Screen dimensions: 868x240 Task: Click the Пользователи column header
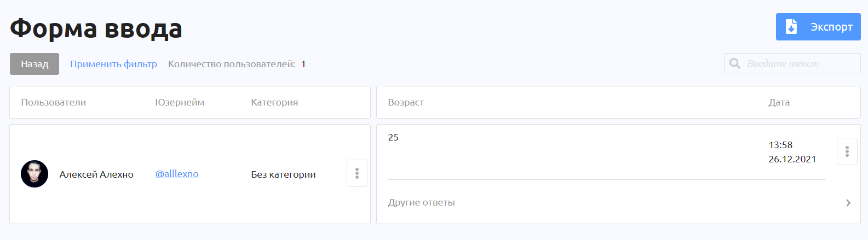[54, 102]
